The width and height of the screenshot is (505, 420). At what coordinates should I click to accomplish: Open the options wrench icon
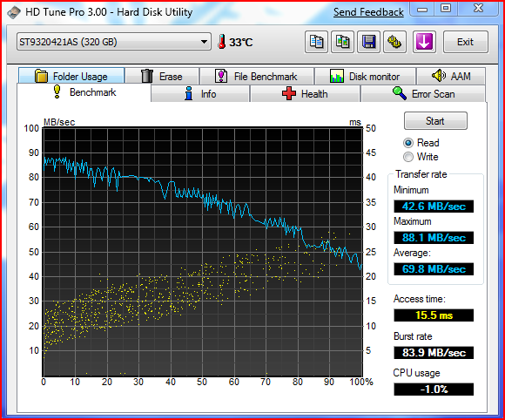click(394, 42)
